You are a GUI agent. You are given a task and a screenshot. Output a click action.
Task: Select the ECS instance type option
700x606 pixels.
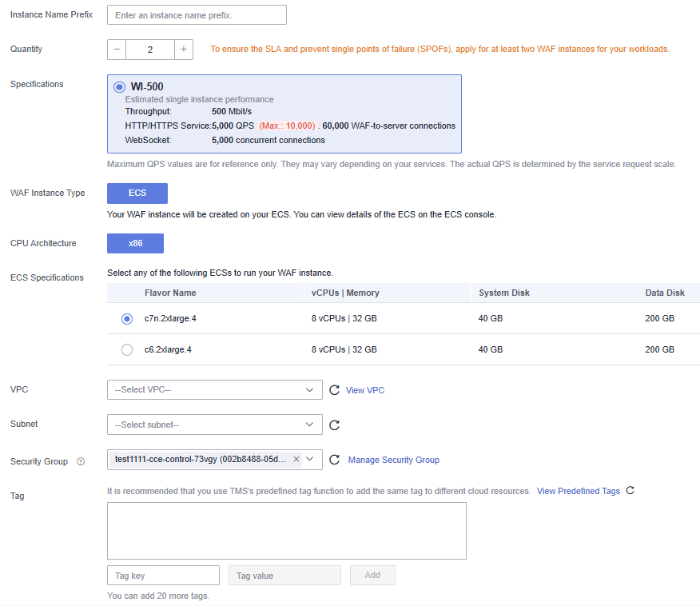137,193
